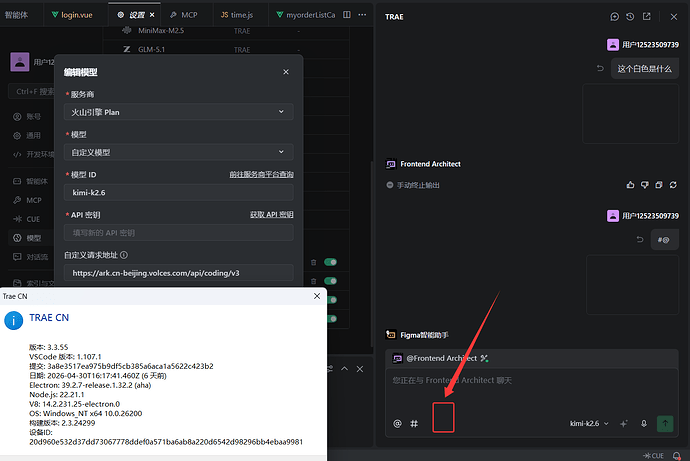Follow the 前往服务商平台查询 link

pos(261,175)
